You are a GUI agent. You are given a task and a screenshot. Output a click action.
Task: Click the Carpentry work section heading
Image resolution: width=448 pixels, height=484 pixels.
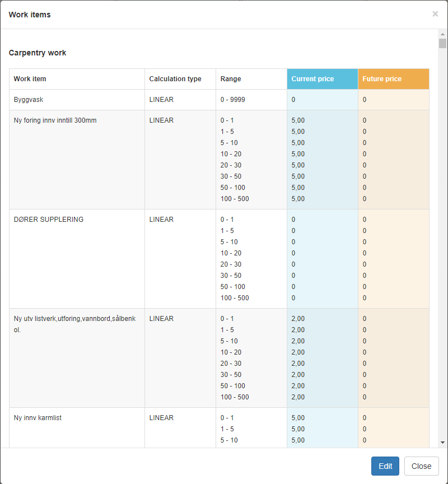point(38,53)
